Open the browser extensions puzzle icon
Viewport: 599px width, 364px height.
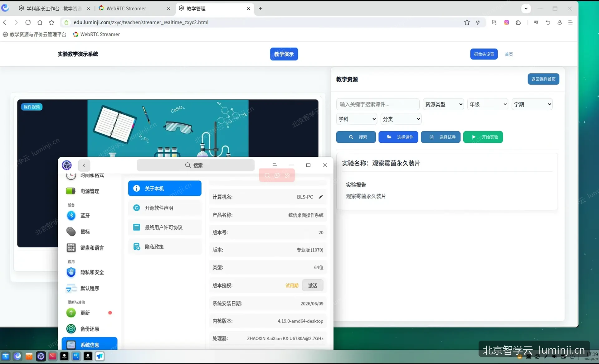click(519, 22)
